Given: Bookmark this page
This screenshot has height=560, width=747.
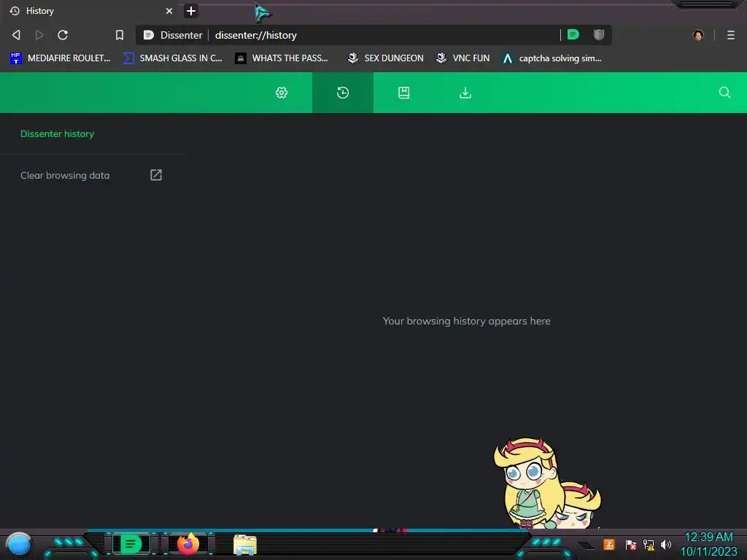Looking at the screenshot, I should [120, 35].
